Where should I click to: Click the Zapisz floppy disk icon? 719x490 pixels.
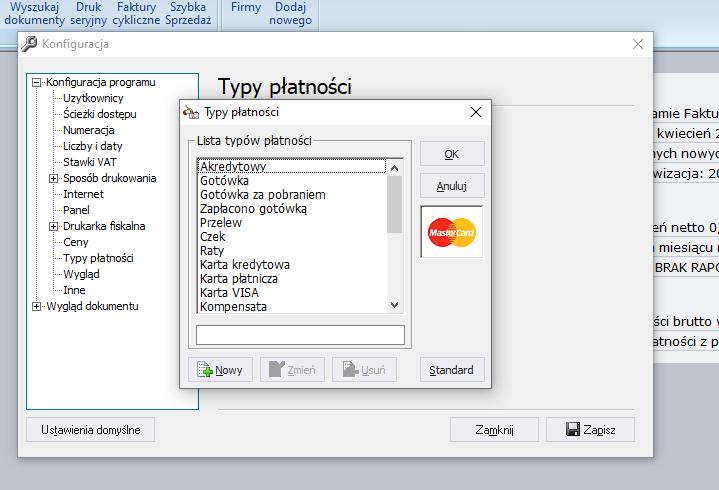tap(573, 429)
